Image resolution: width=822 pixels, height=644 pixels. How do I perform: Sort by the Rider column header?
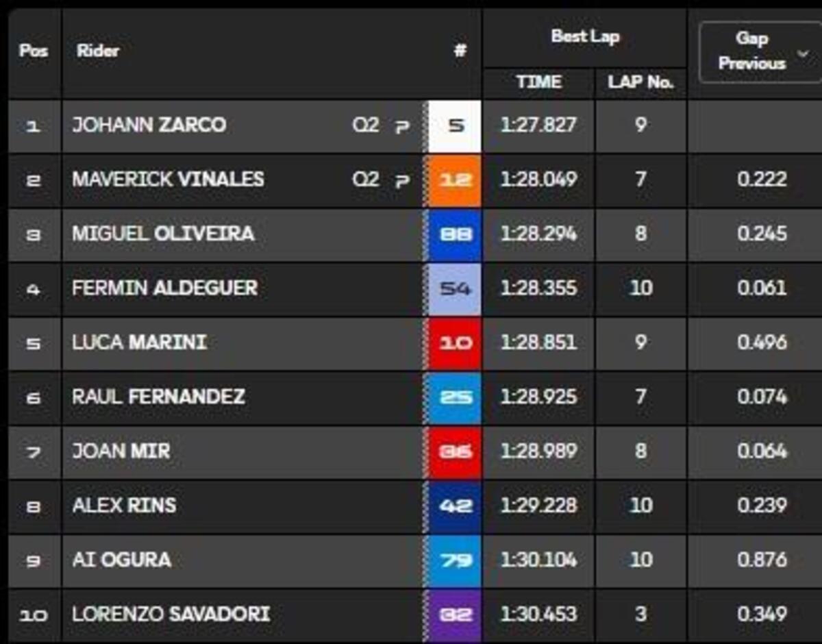click(x=98, y=51)
